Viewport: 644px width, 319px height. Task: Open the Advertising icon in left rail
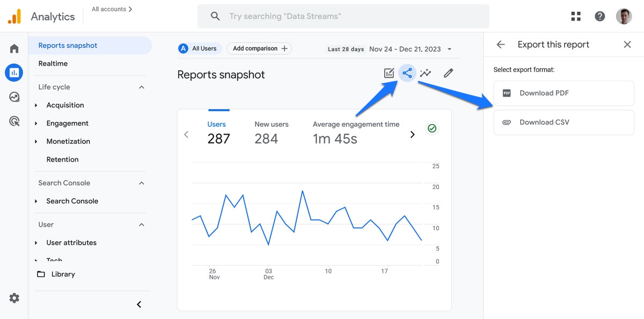[x=14, y=121]
